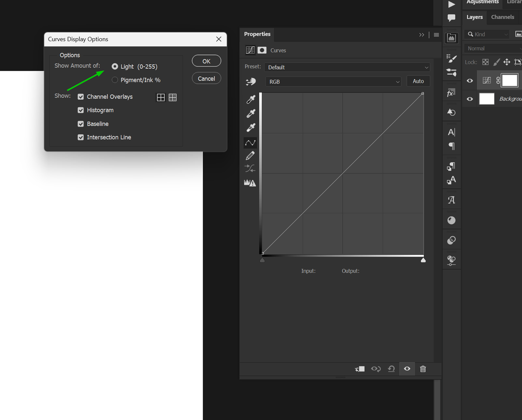Select the draw curve pencil tool
The image size is (522, 420).
[x=250, y=156]
